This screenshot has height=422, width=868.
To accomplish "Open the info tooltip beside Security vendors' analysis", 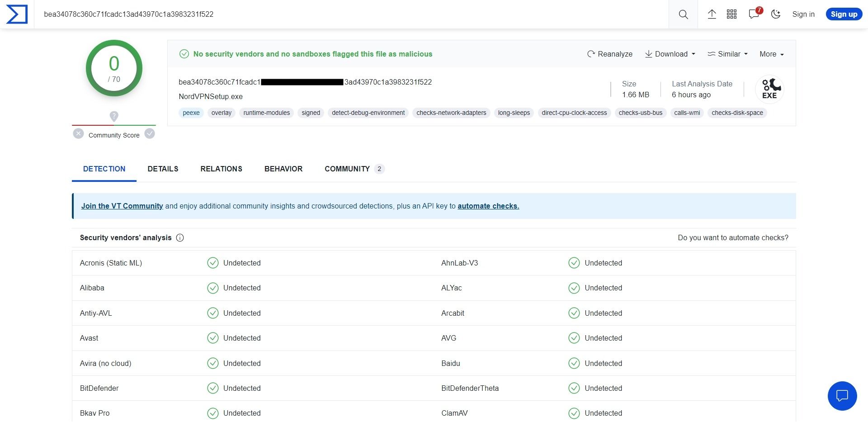I will pyautogui.click(x=180, y=237).
